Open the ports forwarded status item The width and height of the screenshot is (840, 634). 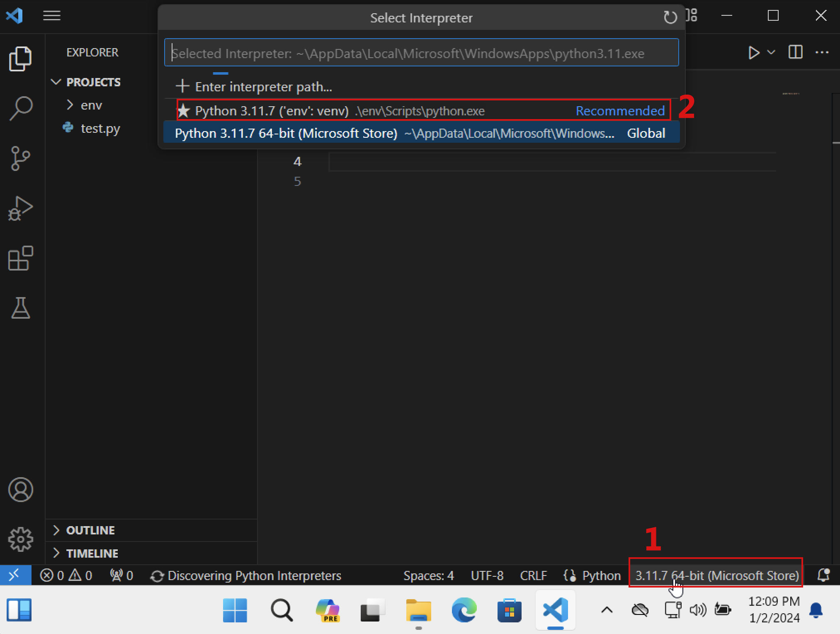pyautogui.click(x=121, y=575)
